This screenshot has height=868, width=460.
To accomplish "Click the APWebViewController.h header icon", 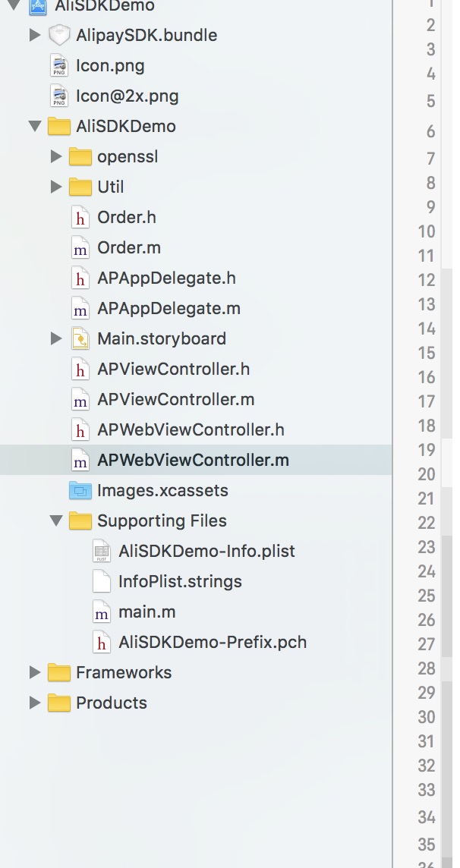I will (80, 430).
